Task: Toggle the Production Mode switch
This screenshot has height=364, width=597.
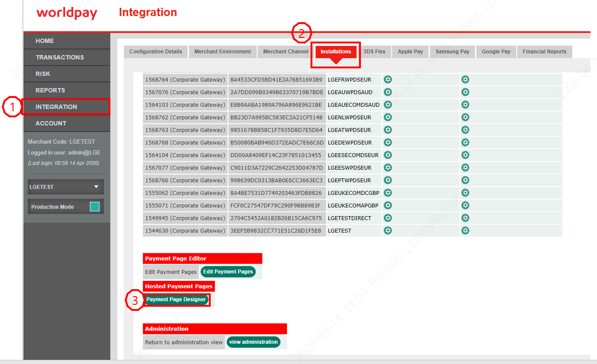Action: [x=94, y=207]
